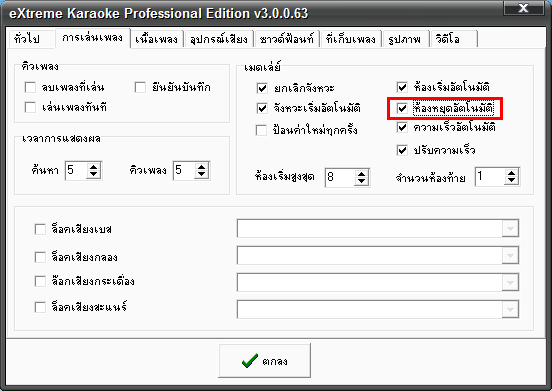Click the คิวเพลง time number field
Screen dimensions: 552x391
click(184, 171)
